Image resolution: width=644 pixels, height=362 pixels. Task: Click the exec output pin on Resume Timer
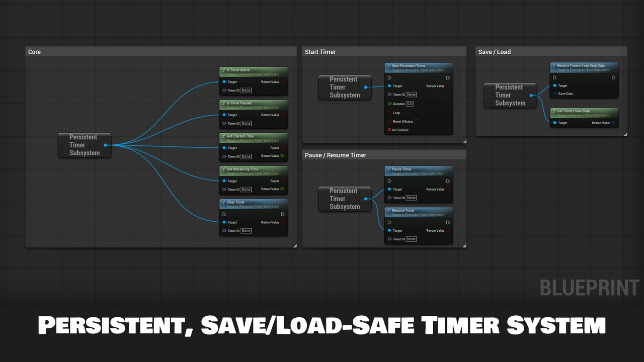[x=448, y=222]
